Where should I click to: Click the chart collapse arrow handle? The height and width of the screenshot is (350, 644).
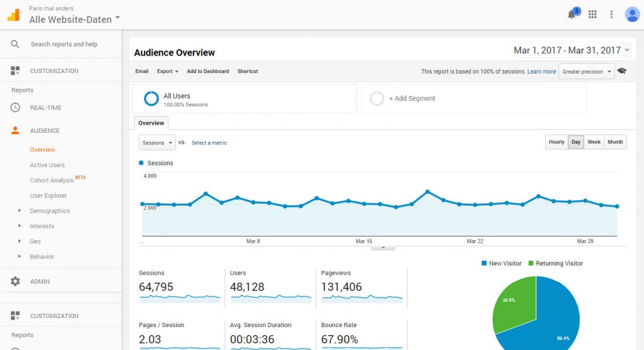coord(383,247)
